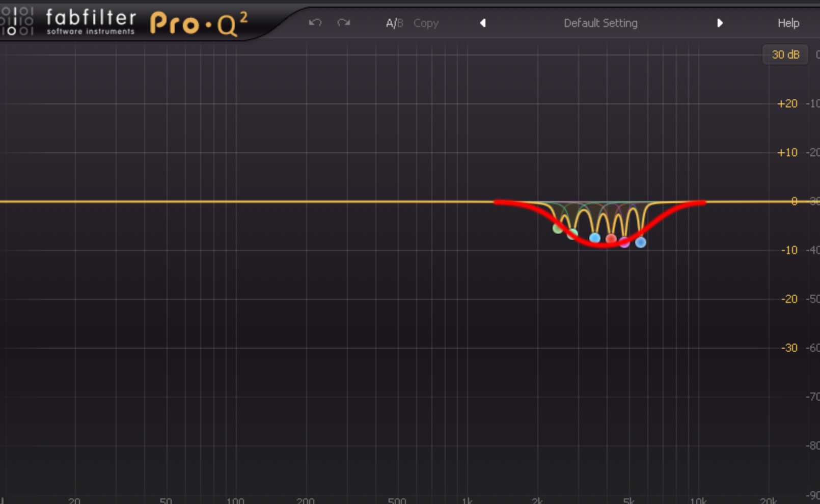The height and width of the screenshot is (504, 820).
Task: Go to the previous preset arrow
Action: point(483,23)
